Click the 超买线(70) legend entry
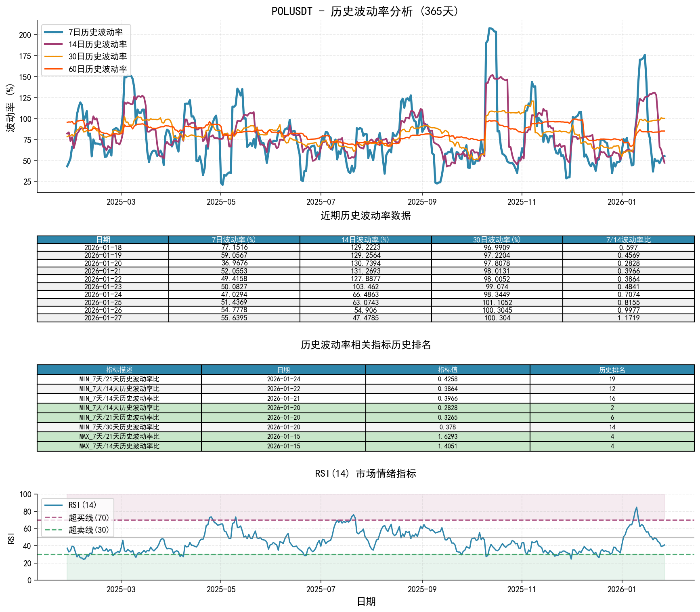The height and width of the screenshot is (612, 700). click(x=89, y=517)
